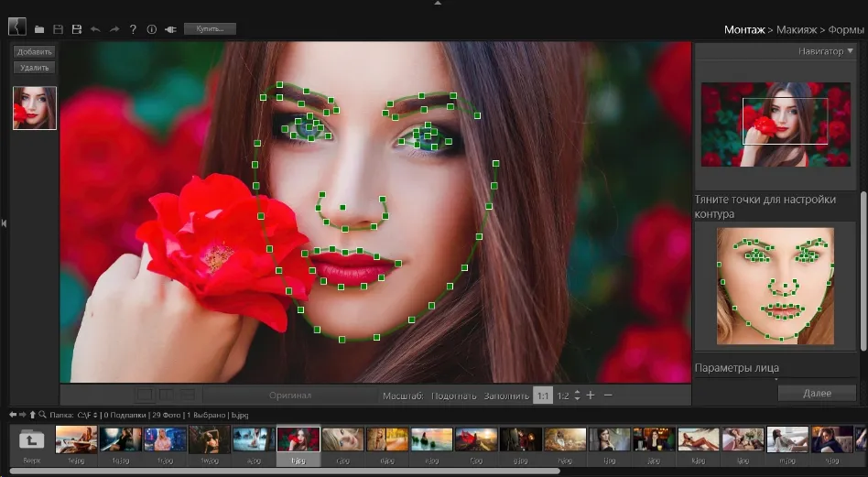Click the Удалить button
The width and height of the screenshot is (868, 477).
click(34, 68)
